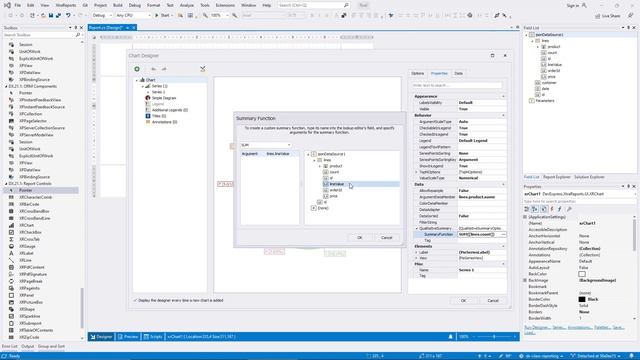This screenshot has height=360, width=640.
Task: Click the Search magnifier icon in title bar
Action: click(346, 5)
